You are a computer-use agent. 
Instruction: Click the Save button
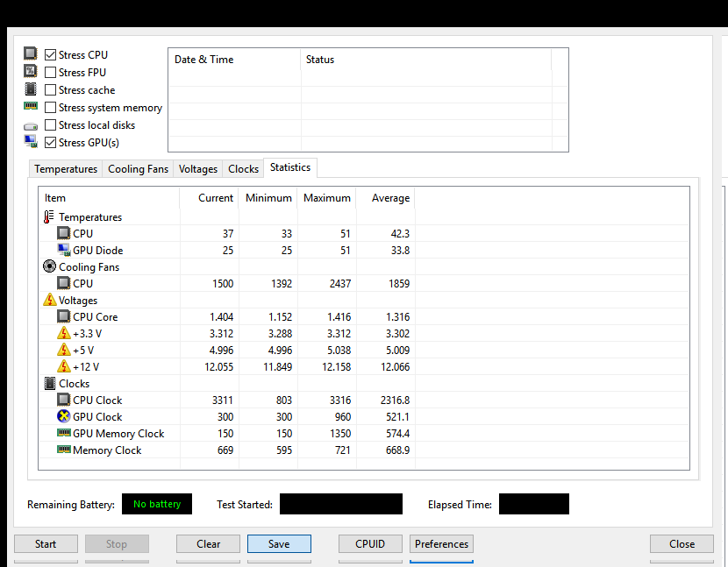pyautogui.click(x=279, y=544)
